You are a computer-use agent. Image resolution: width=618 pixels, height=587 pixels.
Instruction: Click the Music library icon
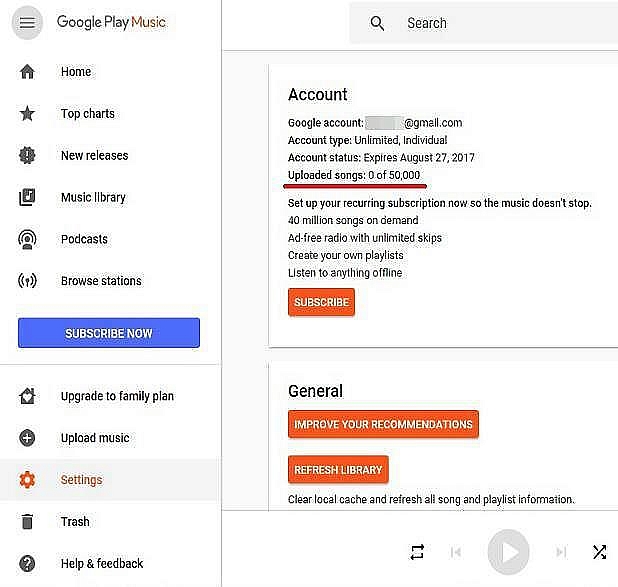(27, 197)
